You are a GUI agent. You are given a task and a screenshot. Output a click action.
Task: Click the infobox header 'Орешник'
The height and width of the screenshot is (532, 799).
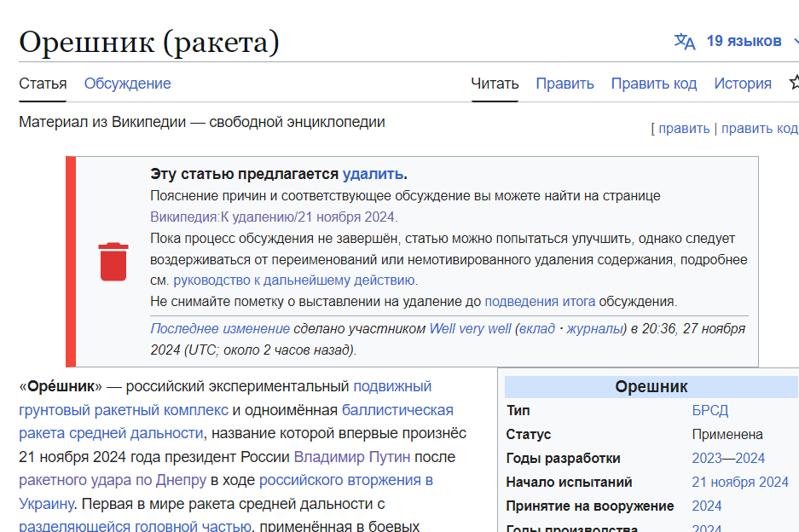(x=651, y=387)
